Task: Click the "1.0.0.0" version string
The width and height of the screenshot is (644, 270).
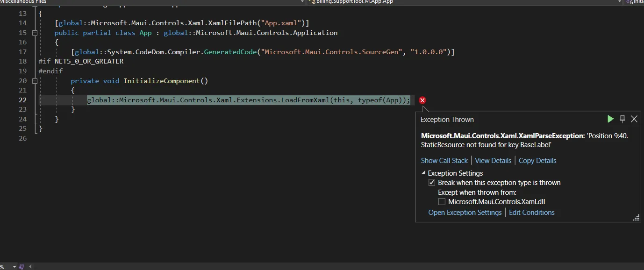Action: pyautogui.click(x=429, y=52)
